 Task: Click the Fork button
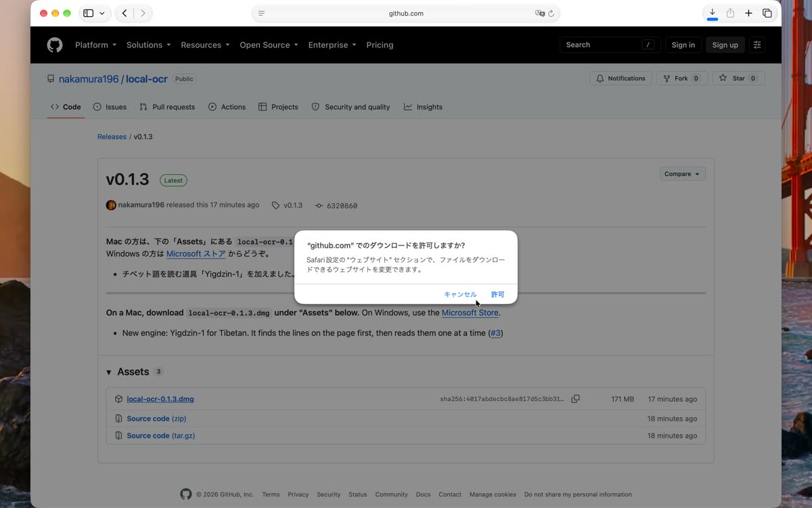(682, 79)
